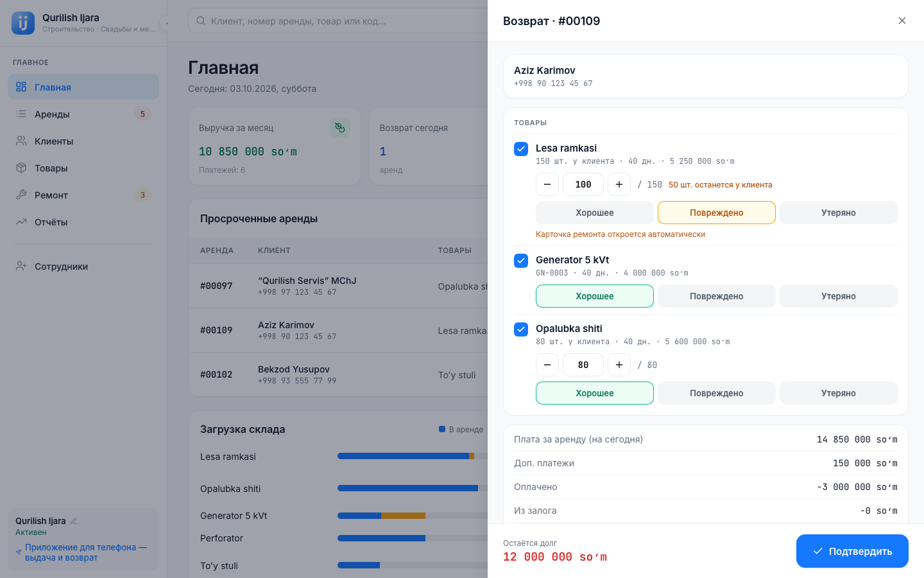The width and height of the screenshot is (924, 578).
Task: Select Хорошее for Generator 5 kVt
Action: click(x=595, y=296)
